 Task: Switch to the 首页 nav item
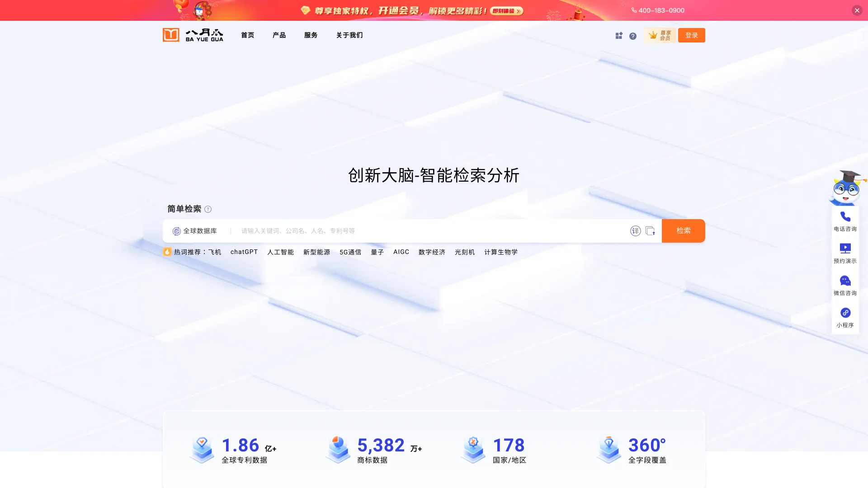click(247, 35)
